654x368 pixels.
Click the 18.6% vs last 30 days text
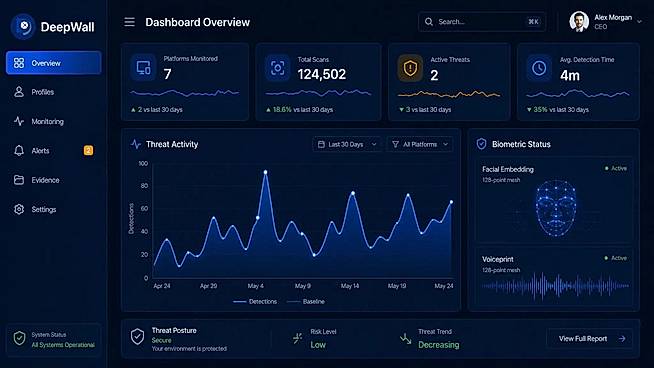299,110
